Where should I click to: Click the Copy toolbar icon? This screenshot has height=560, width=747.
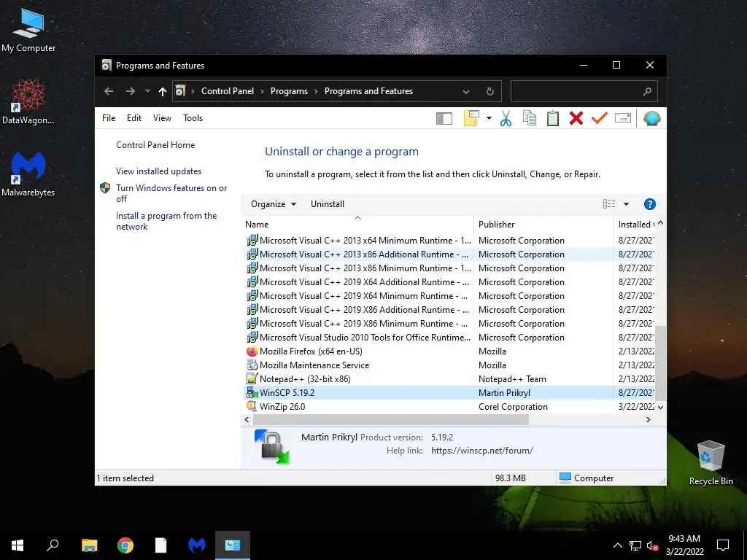pyautogui.click(x=530, y=118)
